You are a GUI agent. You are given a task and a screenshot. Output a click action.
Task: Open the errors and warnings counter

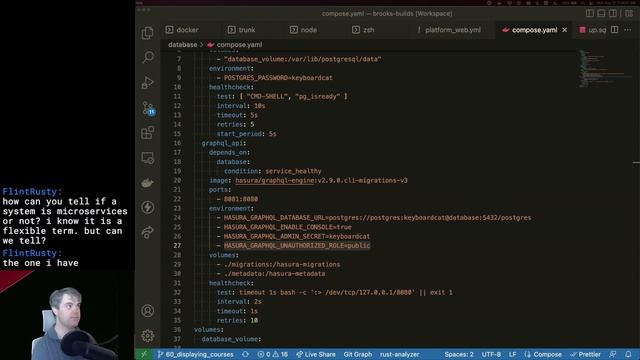point(272,354)
